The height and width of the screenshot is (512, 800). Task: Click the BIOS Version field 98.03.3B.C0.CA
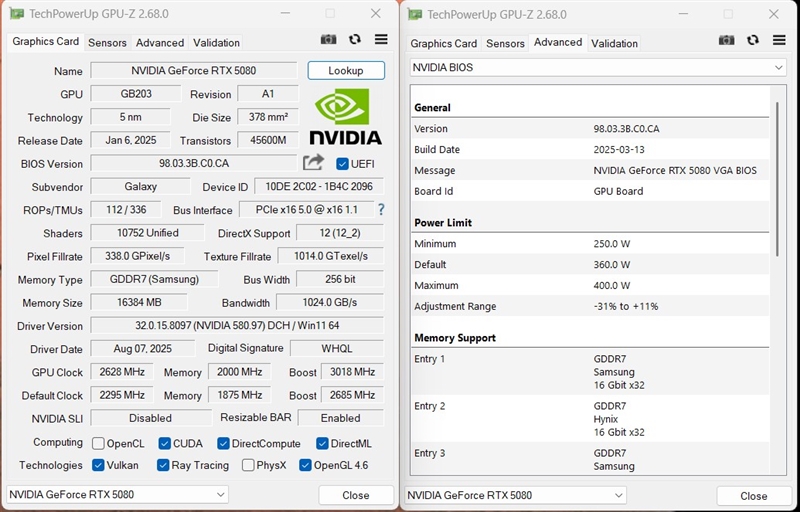pyautogui.click(x=193, y=163)
